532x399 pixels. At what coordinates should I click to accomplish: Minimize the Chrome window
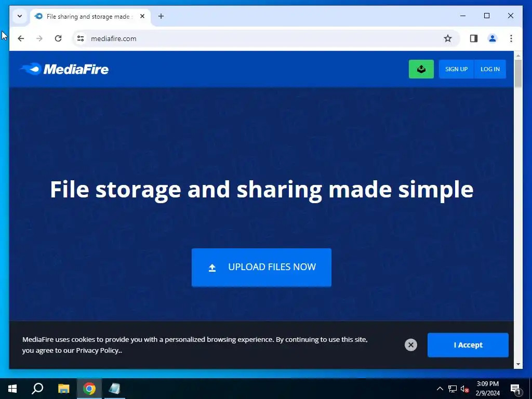pos(463,16)
